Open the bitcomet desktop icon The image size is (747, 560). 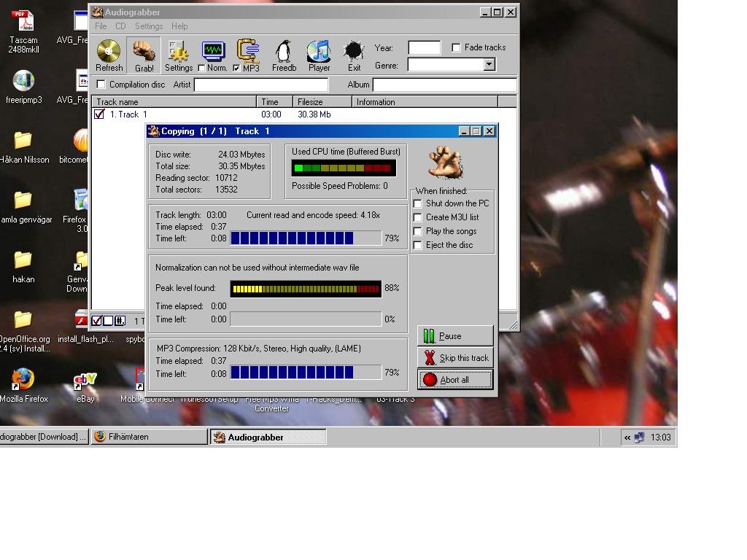(80, 141)
